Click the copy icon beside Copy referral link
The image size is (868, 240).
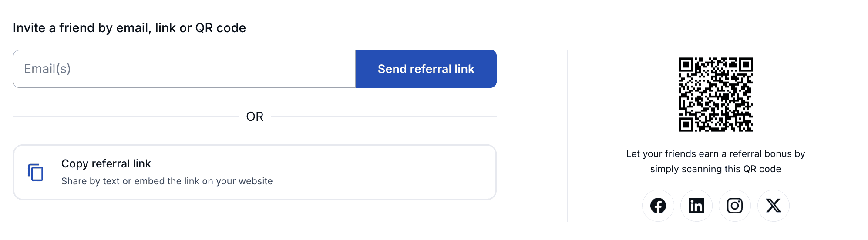[36, 172]
